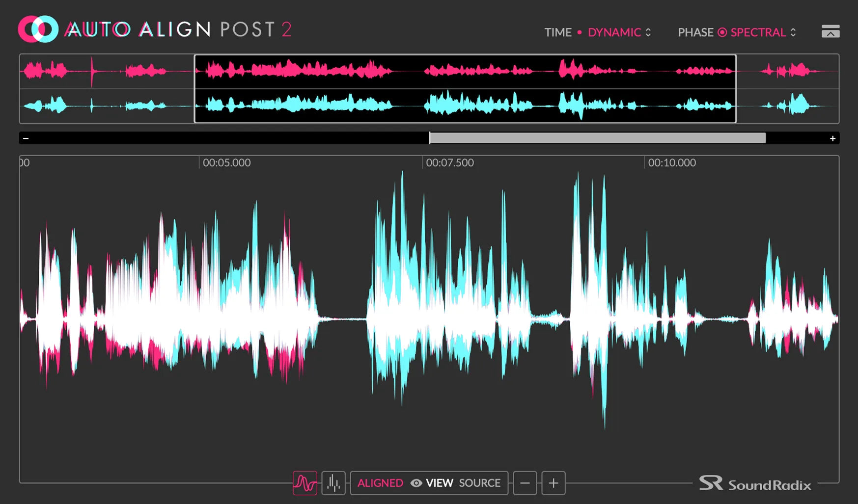Click the vertical zoom in plus button
858x504 pixels.
(x=554, y=483)
